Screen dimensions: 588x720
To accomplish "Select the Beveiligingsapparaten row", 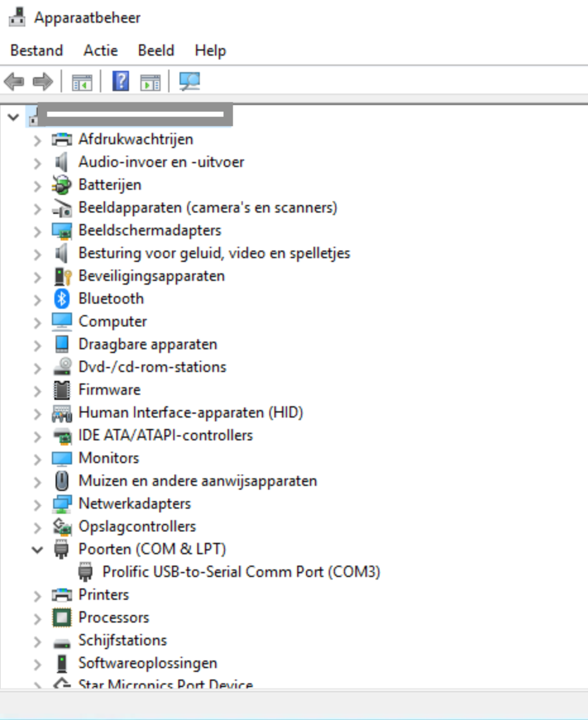I will pyautogui.click(x=152, y=276).
